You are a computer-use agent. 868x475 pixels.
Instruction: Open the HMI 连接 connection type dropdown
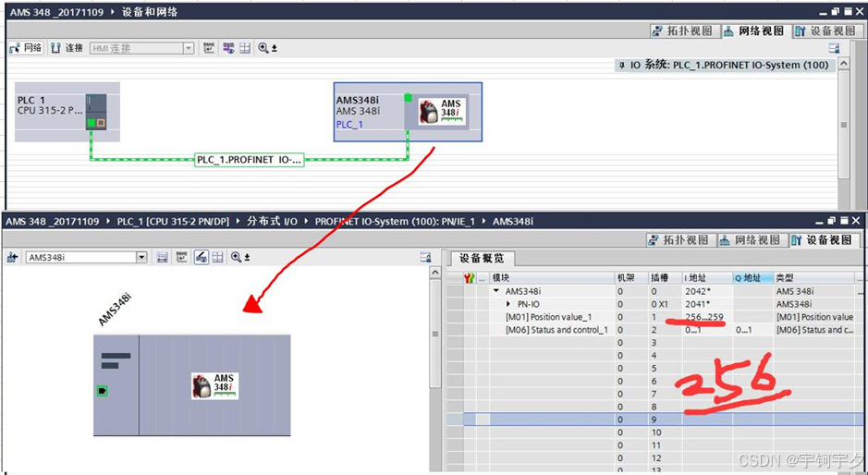point(189,48)
